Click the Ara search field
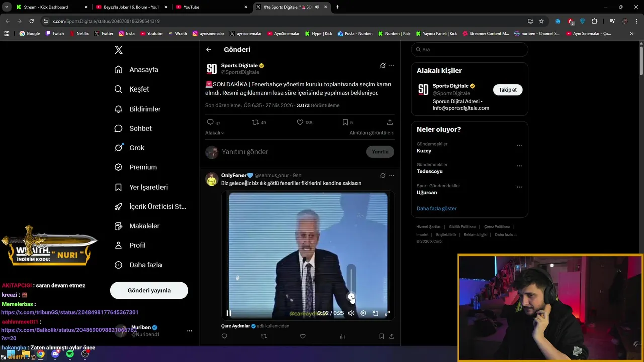644x362 pixels. click(469, 50)
